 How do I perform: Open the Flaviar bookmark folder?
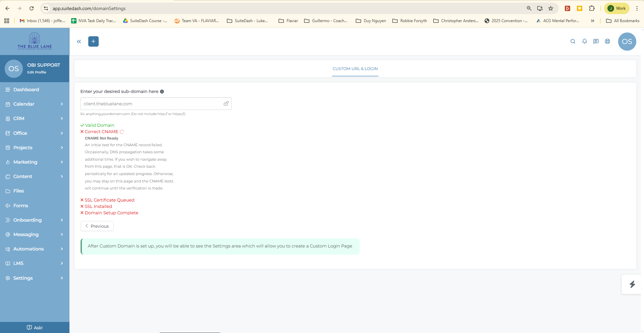click(x=288, y=21)
